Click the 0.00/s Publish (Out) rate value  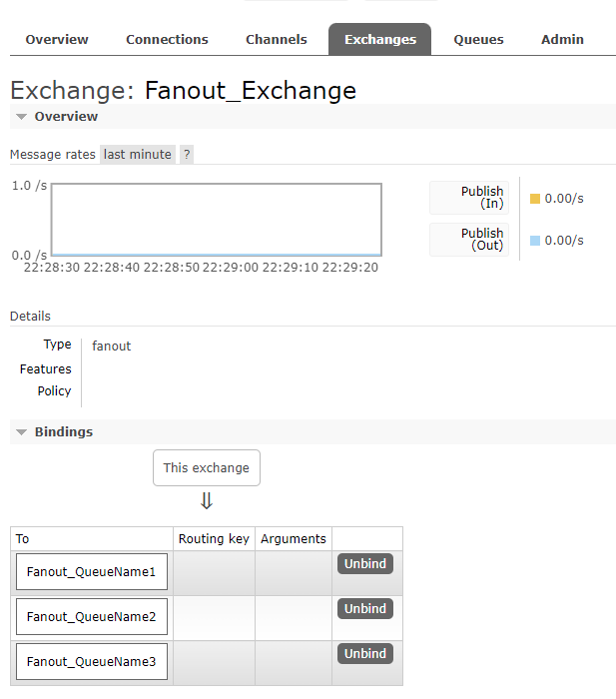pyautogui.click(x=564, y=241)
